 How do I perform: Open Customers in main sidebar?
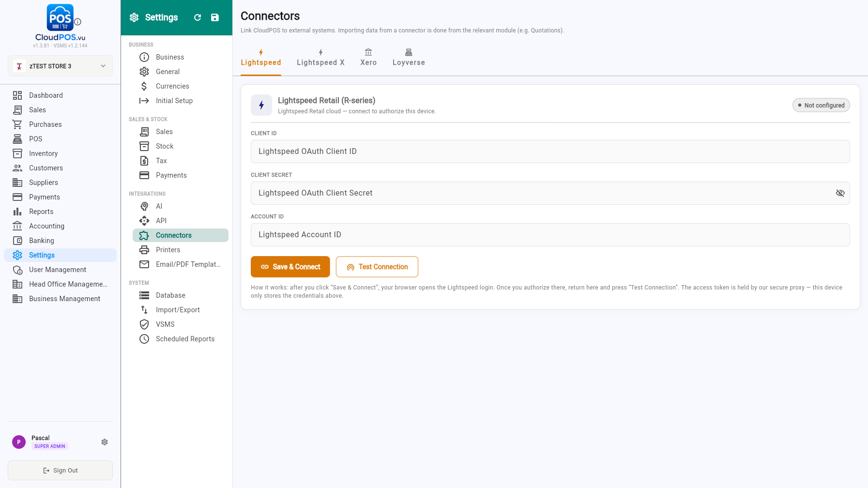pyautogui.click(x=60, y=168)
